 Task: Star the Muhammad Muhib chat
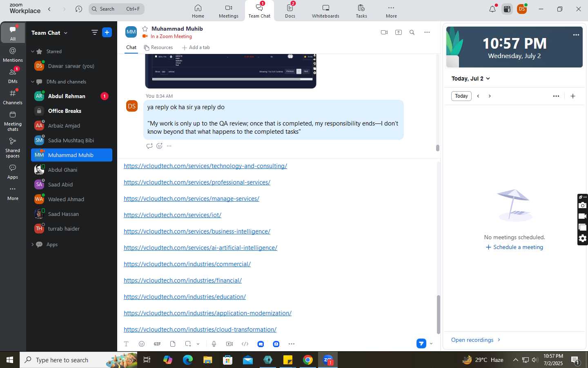click(145, 29)
